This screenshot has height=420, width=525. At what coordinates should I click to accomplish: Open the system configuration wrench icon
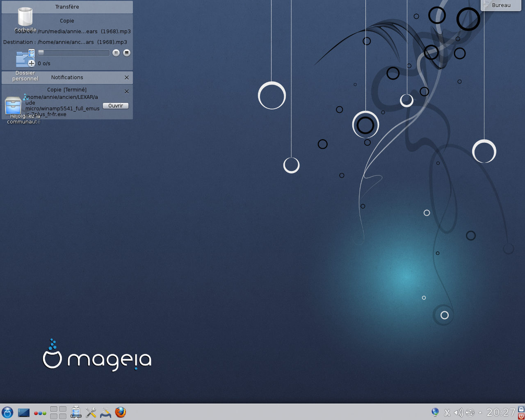[91, 412]
